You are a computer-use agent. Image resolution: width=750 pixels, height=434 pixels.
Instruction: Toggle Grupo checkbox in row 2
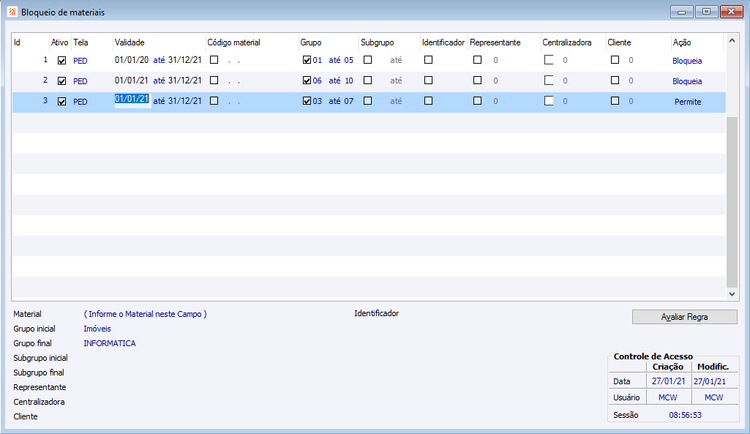click(x=307, y=80)
